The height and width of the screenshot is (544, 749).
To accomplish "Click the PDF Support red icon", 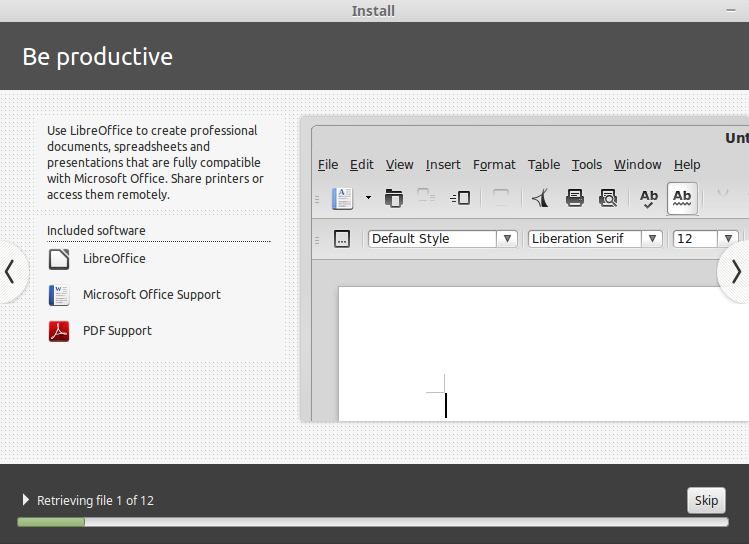I will coord(59,331).
